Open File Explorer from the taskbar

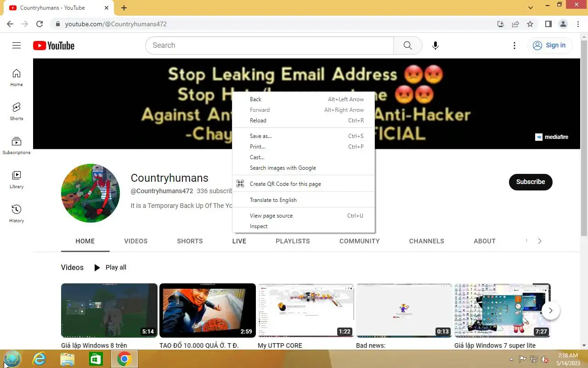(x=68, y=359)
